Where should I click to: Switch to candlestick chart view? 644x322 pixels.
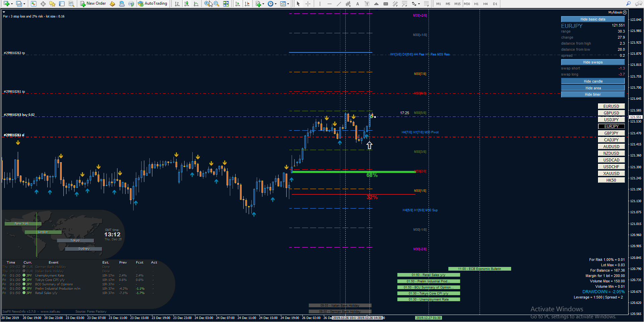[x=187, y=4]
